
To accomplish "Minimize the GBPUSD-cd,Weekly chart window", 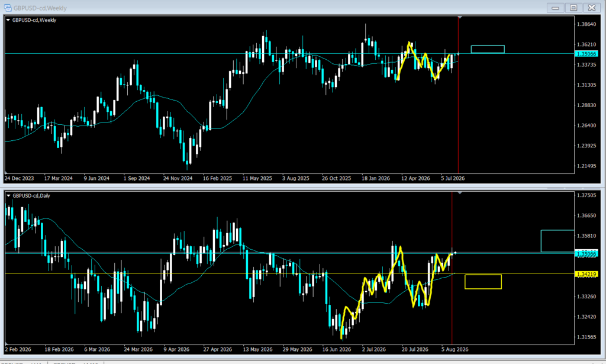I will click(x=555, y=8).
